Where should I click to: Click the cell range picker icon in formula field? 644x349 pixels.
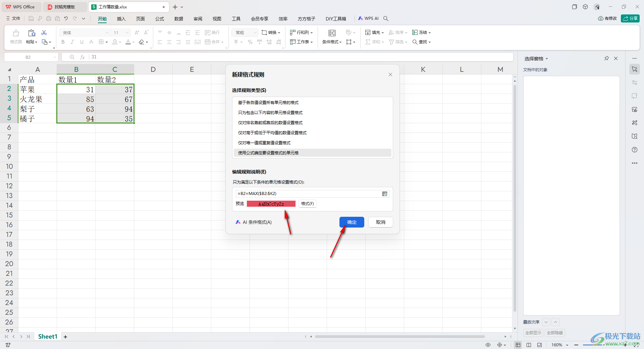click(x=385, y=194)
